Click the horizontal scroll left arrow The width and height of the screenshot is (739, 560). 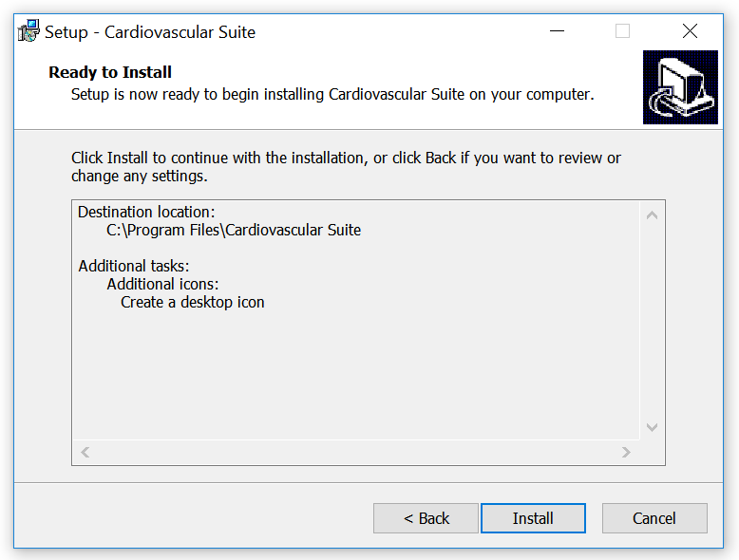[x=85, y=453]
